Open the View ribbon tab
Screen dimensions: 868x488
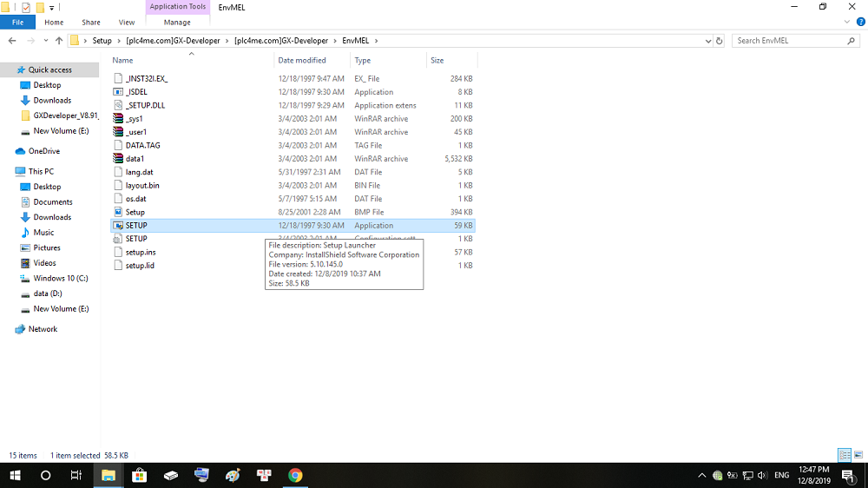point(126,23)
